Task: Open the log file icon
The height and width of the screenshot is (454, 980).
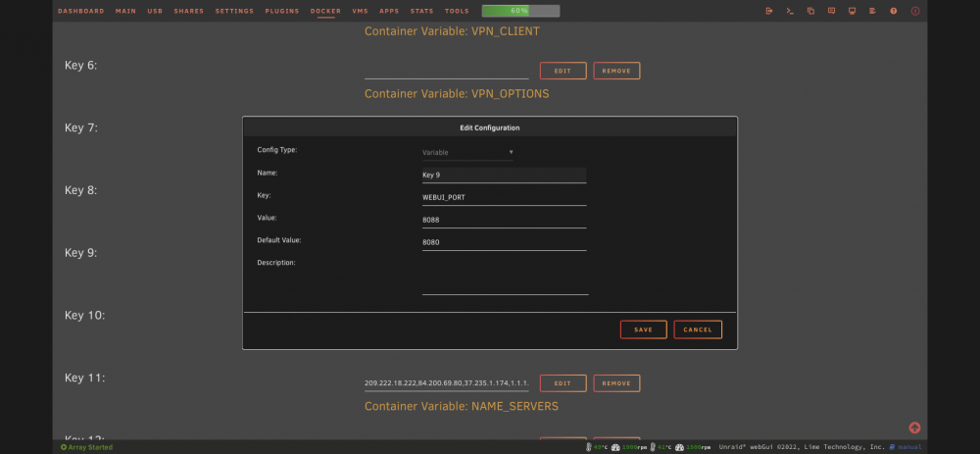Action: (x=872, y=11)
